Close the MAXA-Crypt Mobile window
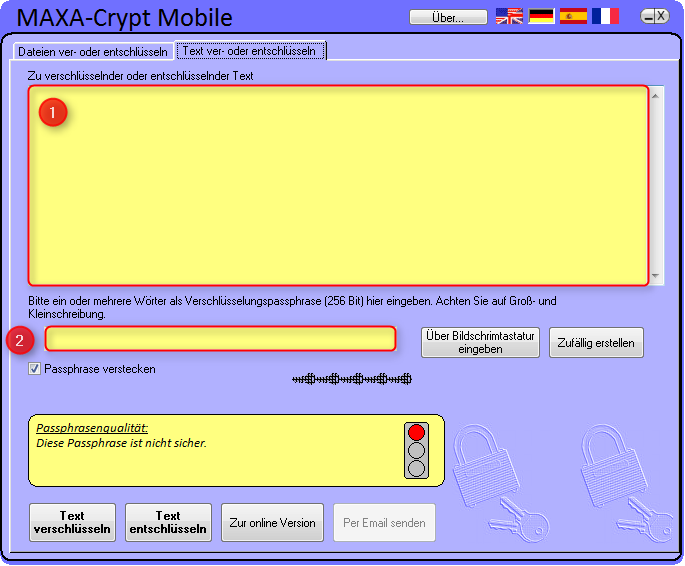This screenshot has width=685, height=566. pyautogui.click(x=661, y=16)
